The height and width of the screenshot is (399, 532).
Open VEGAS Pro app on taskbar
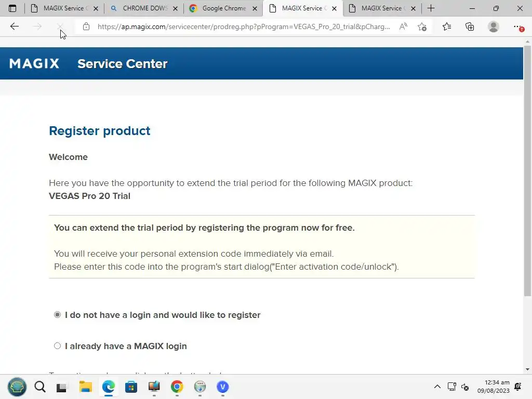[x=222, y=387]
